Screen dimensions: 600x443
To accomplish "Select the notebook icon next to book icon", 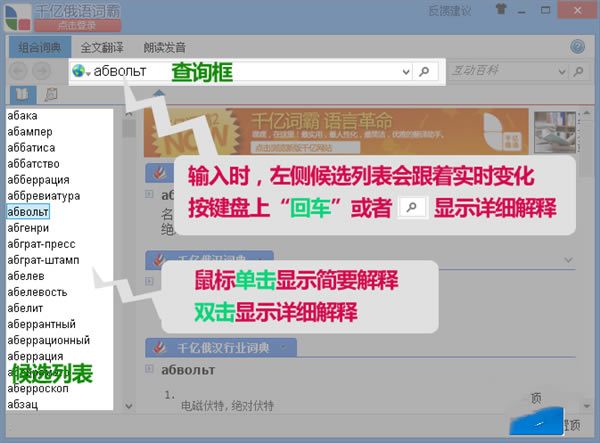I will tap(51, 94).
